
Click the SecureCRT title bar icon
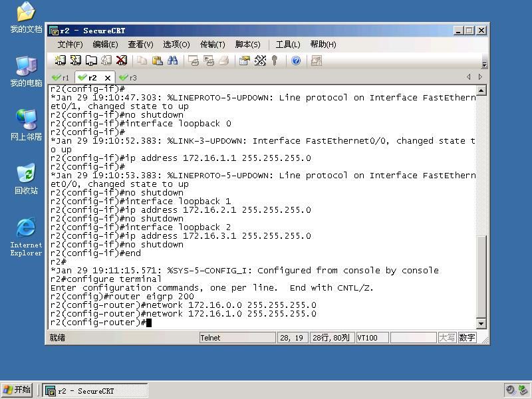(x=54, y=31)
